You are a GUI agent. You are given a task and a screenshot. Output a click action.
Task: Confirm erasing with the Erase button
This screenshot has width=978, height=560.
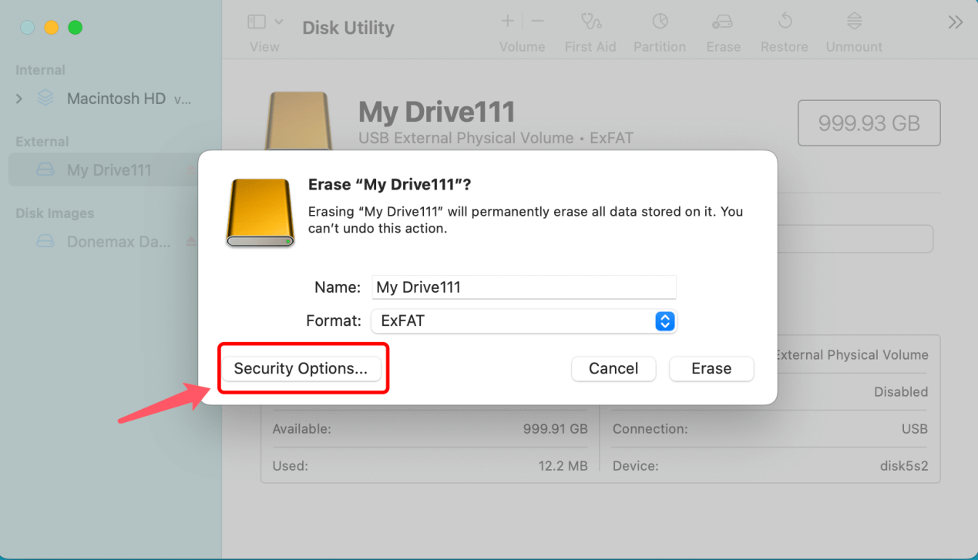click(x=711, y=368)
